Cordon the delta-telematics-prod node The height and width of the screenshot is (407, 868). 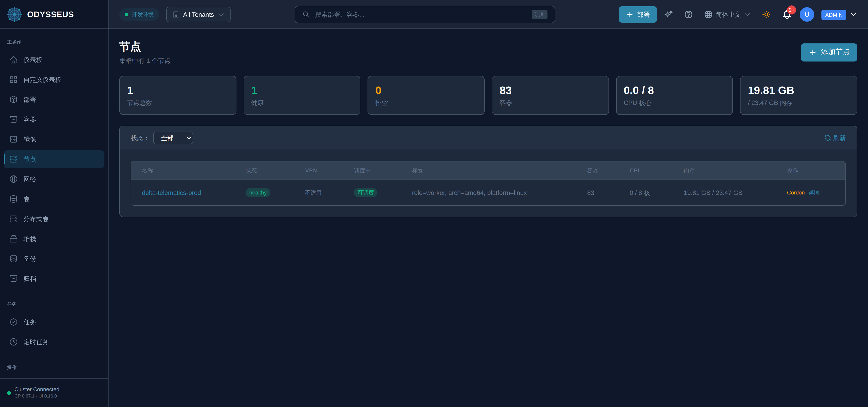click(x=796, y=193)
